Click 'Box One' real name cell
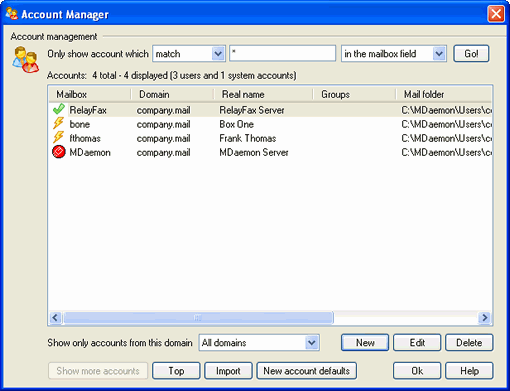 click(236, 124)
